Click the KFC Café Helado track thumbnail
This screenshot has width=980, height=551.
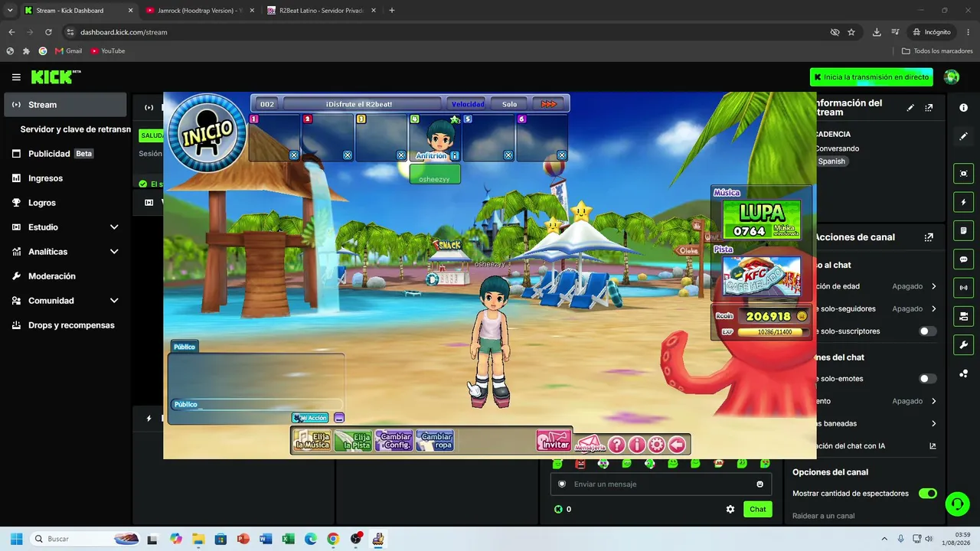coord(762,276)
